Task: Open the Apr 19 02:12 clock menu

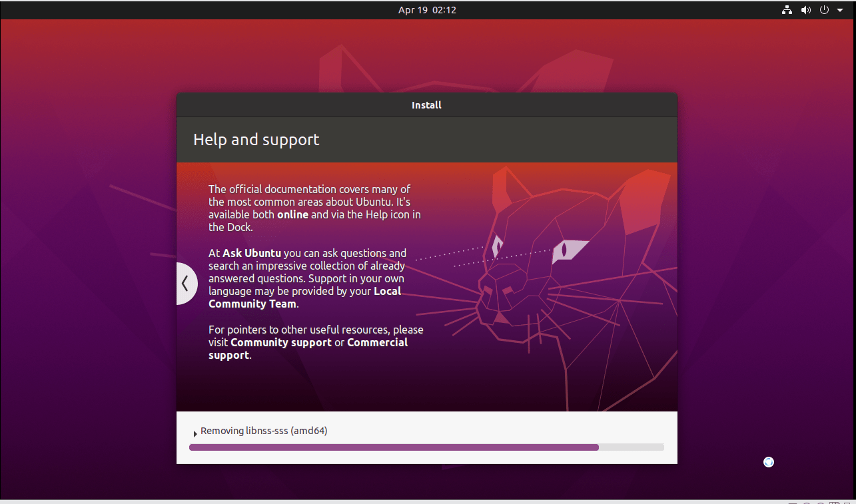Action: pyautogui.click(x=427, y=10)
